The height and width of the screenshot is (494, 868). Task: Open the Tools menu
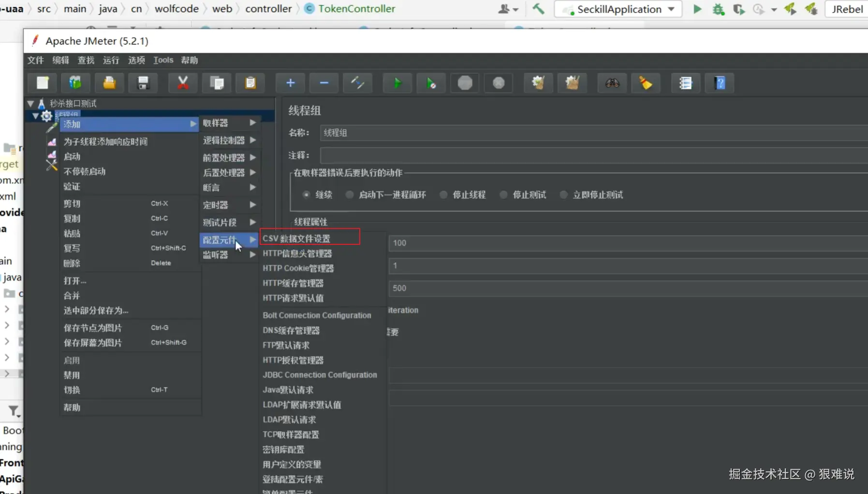(x=163, y=60)
